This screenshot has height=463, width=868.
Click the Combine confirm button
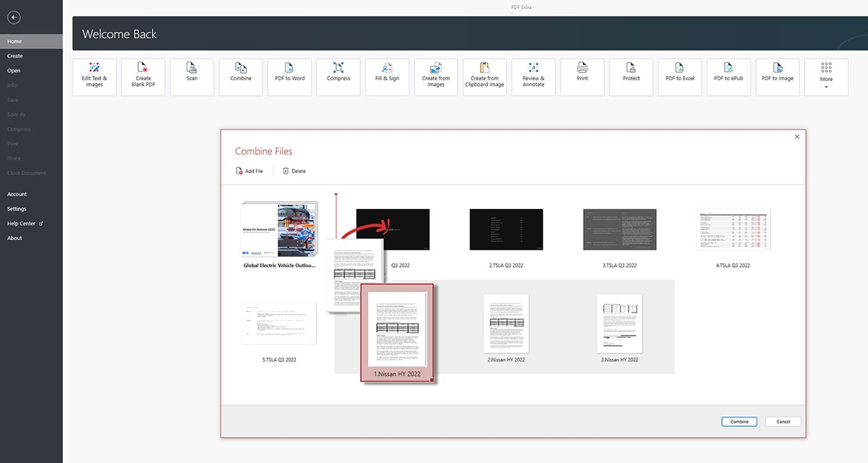click(x=739, y=422)
